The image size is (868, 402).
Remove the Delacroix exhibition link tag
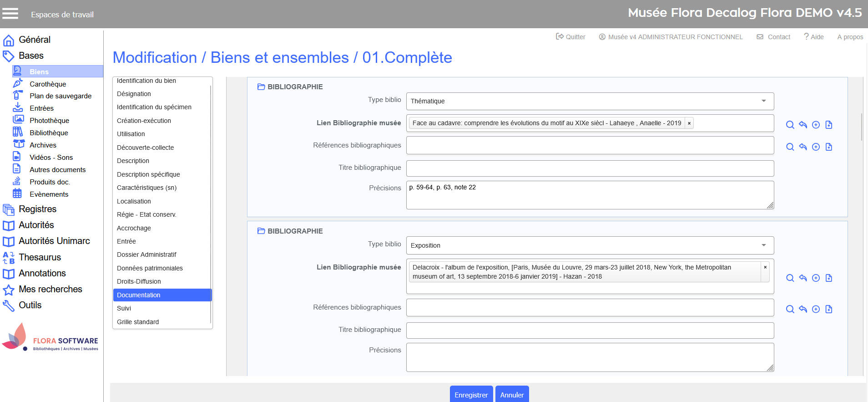click(765, 267)
